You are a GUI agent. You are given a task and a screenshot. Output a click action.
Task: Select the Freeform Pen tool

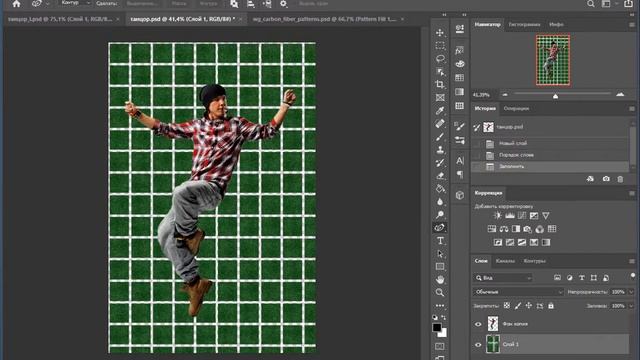(440, 228)
